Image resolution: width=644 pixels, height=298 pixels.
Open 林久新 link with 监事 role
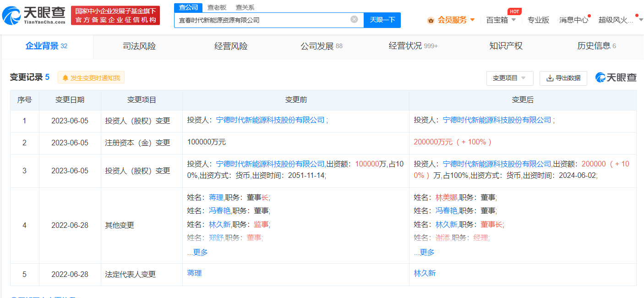219,224
